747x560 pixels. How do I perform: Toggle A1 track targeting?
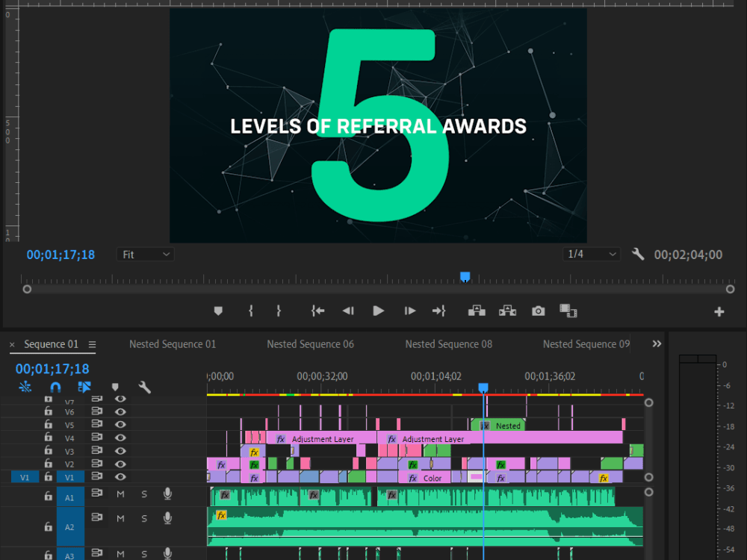70,497
